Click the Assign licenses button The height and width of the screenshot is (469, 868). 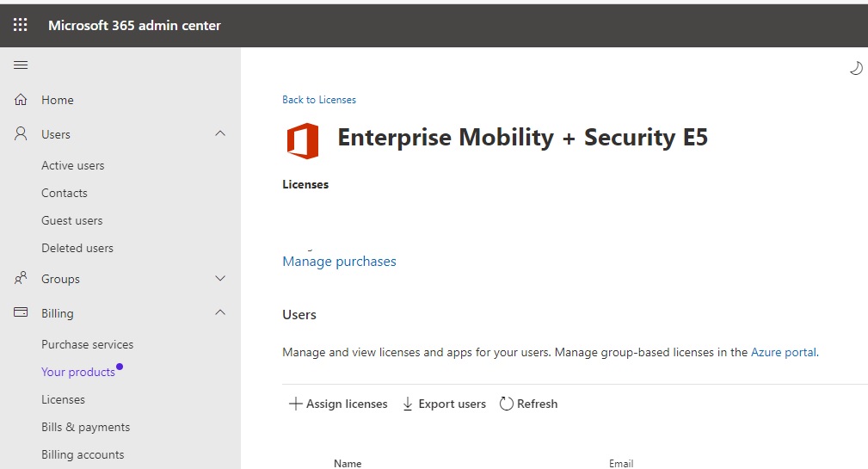tap(338, 404)
